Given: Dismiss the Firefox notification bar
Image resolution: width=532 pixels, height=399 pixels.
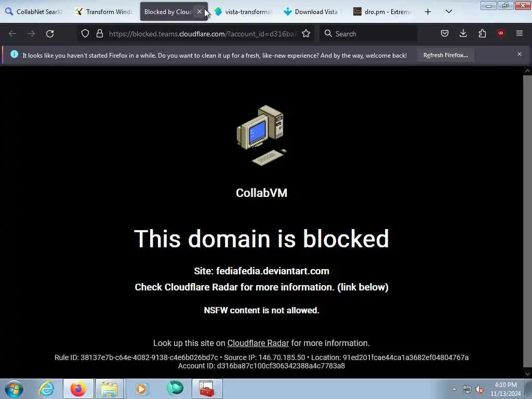Looking at the screenshot, I should (520, 54).
